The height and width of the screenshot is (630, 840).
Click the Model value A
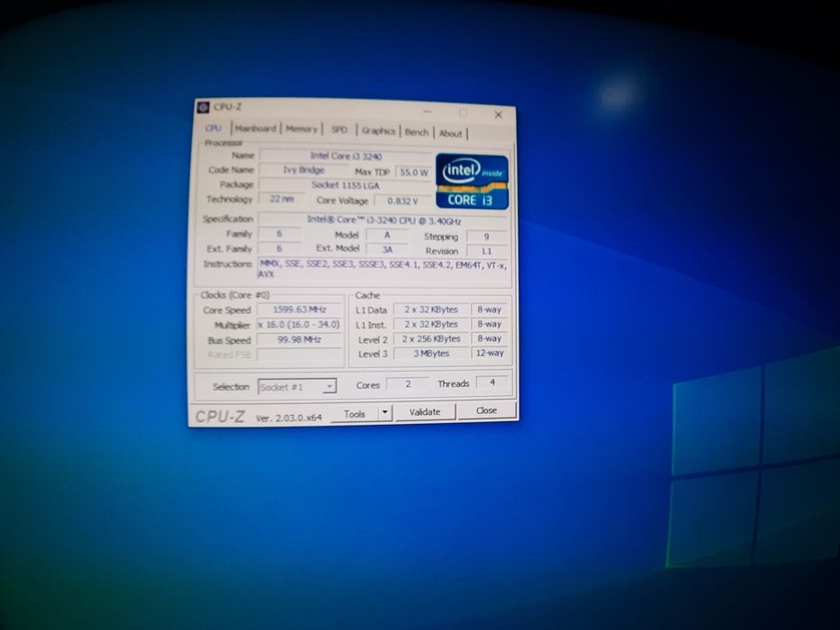[387, 235]
